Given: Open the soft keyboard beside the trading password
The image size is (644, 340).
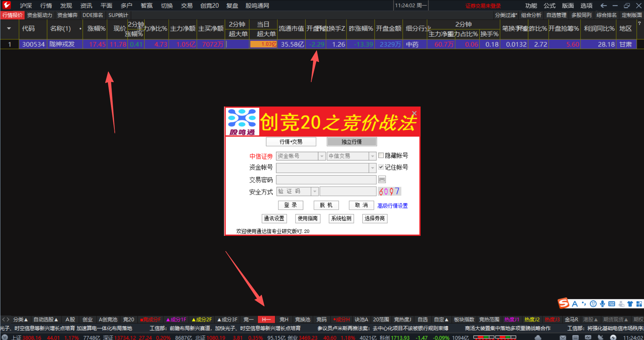Looking at the screenshot, I should click(x=382, y=180).
